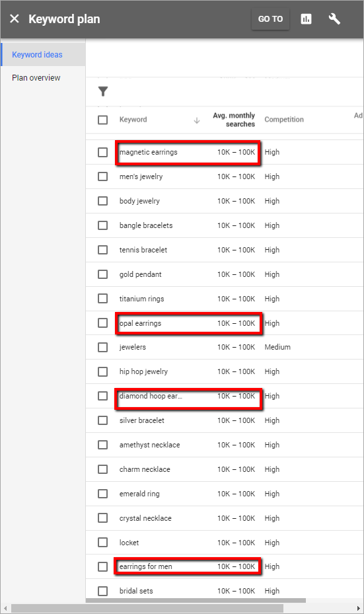
Task: Click the filter funnel icon
Action: pos(103,91)
